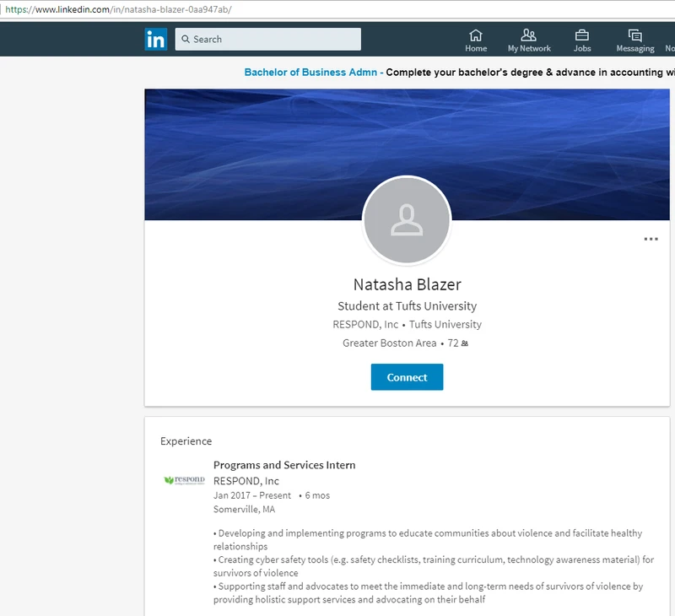Click the headline Student at Tufts University

coord(407,306)
